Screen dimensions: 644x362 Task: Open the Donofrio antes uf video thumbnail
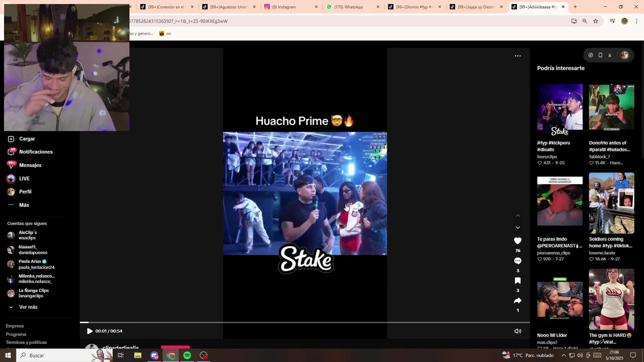611,107
